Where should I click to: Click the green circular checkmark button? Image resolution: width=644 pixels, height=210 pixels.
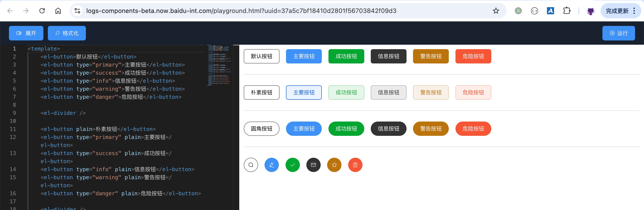292,165
